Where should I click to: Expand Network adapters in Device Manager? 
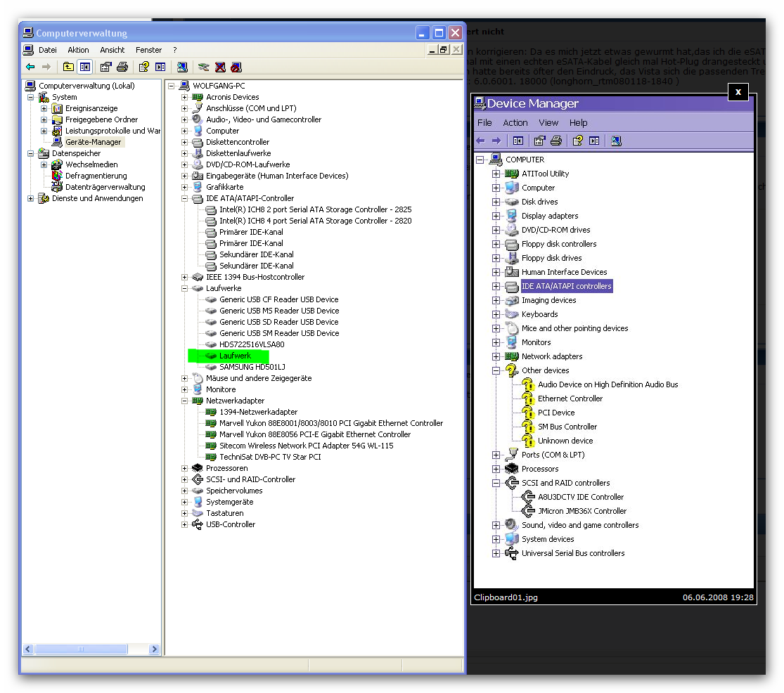click(496, 356)
